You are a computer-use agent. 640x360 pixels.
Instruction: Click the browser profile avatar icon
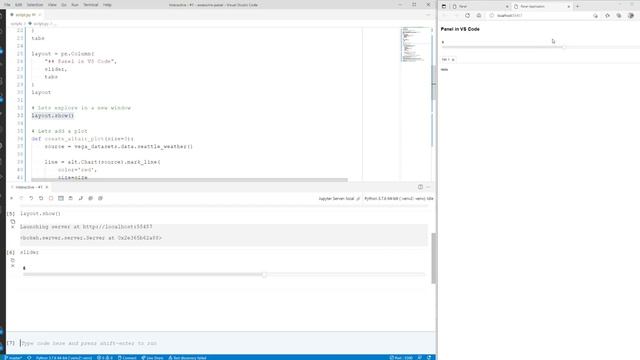coord(631,16)
